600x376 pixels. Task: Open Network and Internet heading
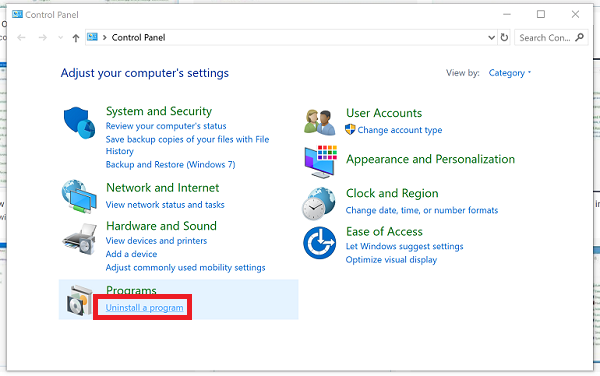coord(163,188)
